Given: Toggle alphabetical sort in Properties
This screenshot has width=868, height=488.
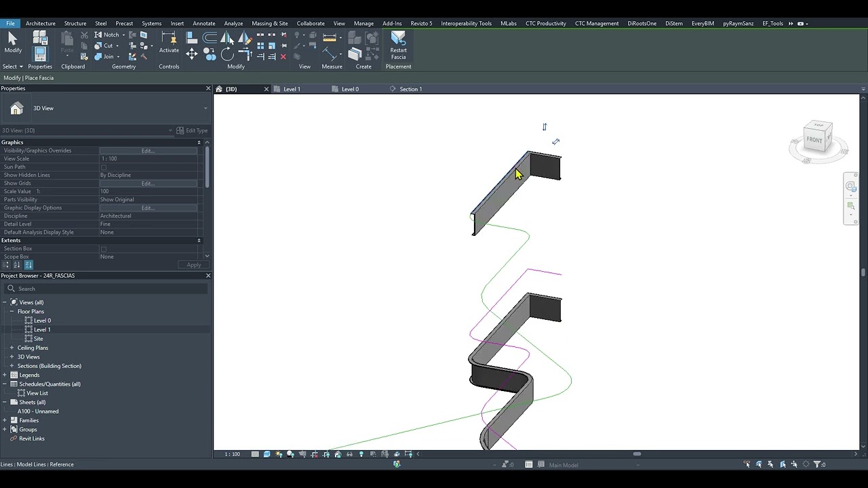Looking at the screenshot, I should click(x=17, y=265).
